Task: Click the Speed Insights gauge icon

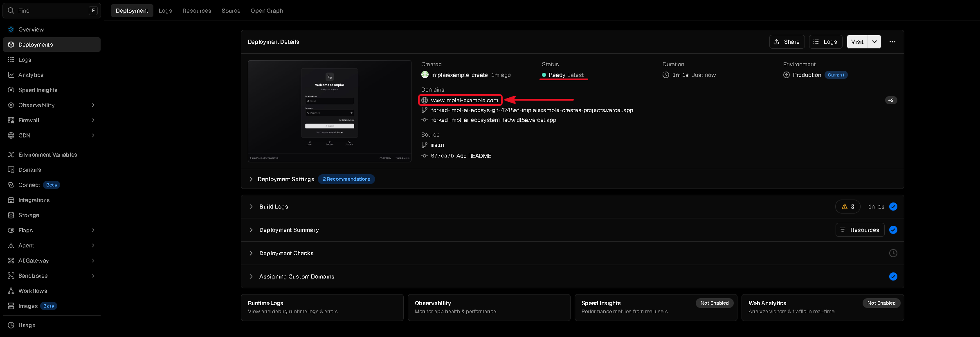Action: (11, 90)
